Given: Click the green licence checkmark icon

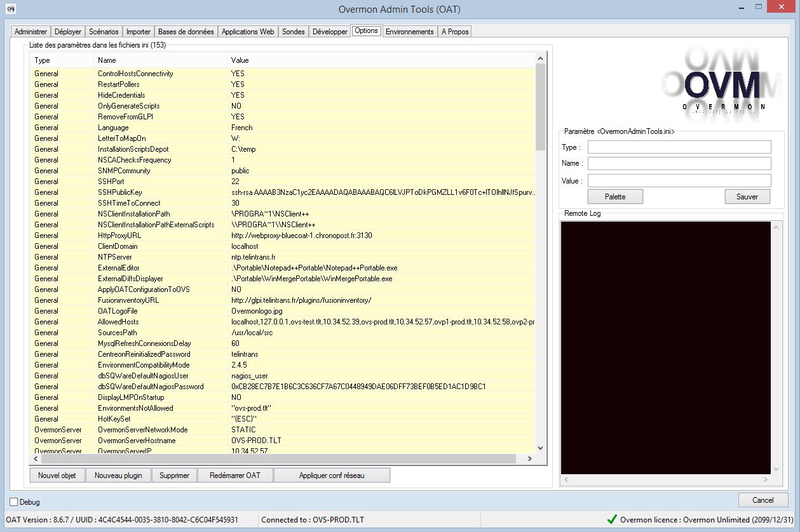Looking at the screenshot, I should coord(612,519).
